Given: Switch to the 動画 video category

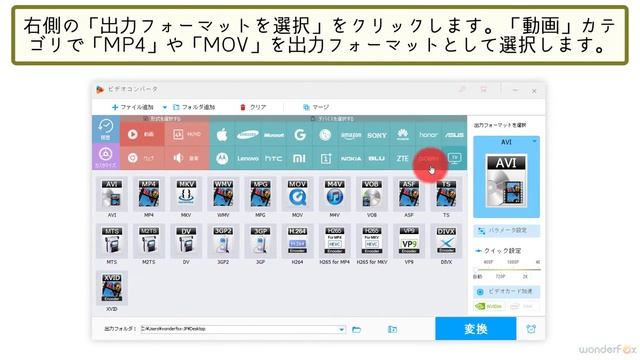Looking at the screenshot, I should click(142, 134).
